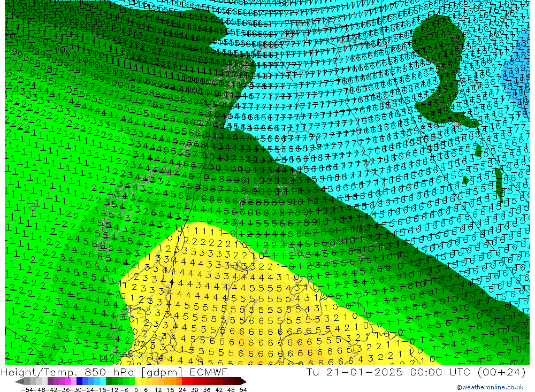The image size is (535, 392).
Task: Click the cyan legend swatch left of dark green
Action: pos(103,381)
